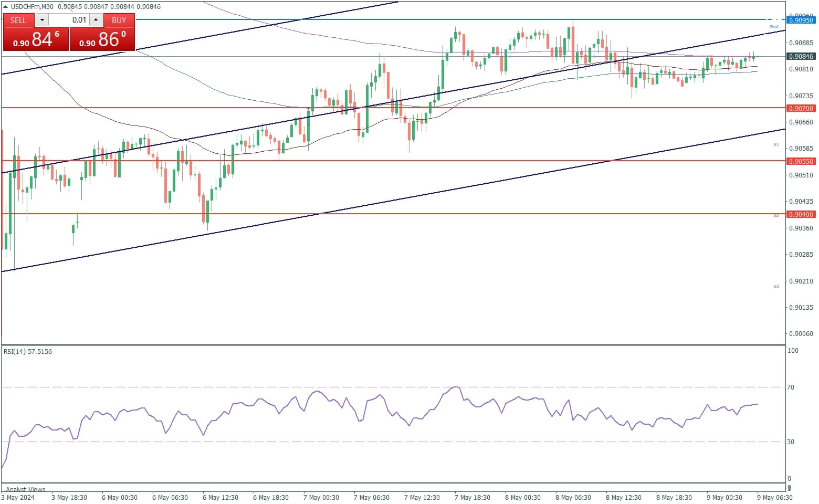Click the 7 May 18:30 time label
Screen dimensions: 819x504
tap(472, 497)
